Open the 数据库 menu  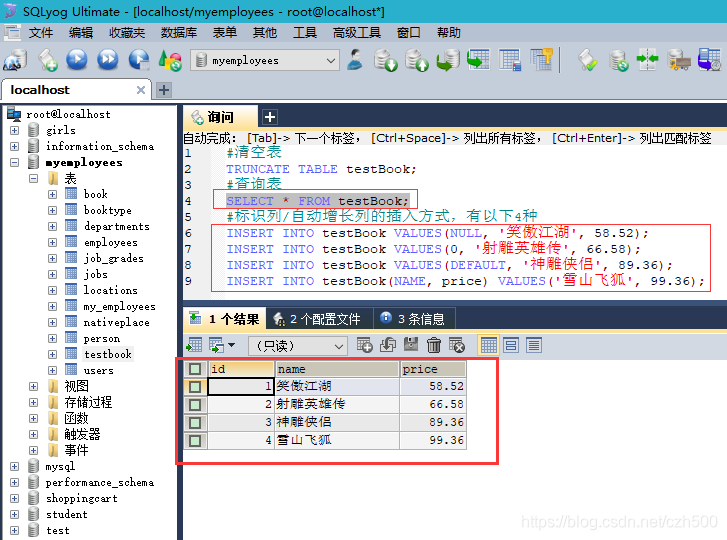pyautogui.click(x=179, y=32)
